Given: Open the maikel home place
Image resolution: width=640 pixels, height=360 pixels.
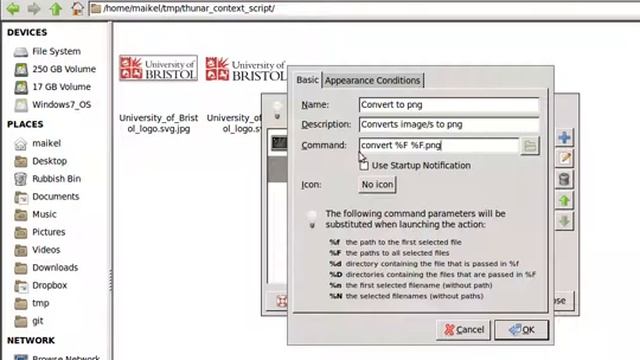Looking at the screenshot, I should [x=46, y=143].
